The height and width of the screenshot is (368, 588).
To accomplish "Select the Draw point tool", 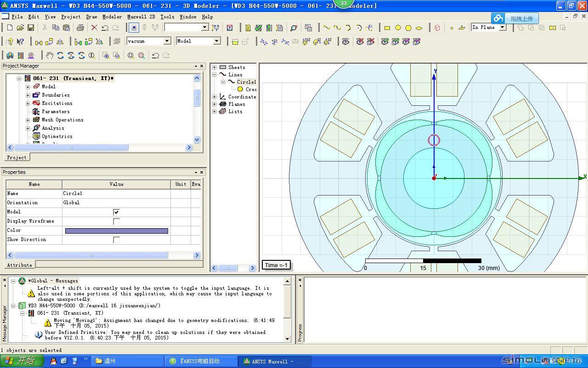I will coord(452,28).
